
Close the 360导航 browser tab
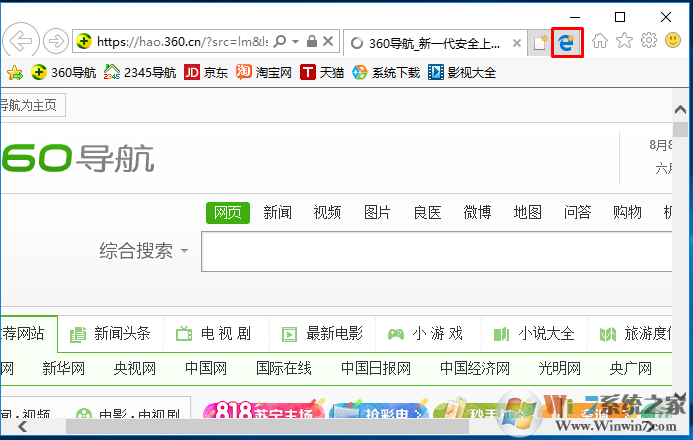(x=517, y=43)
